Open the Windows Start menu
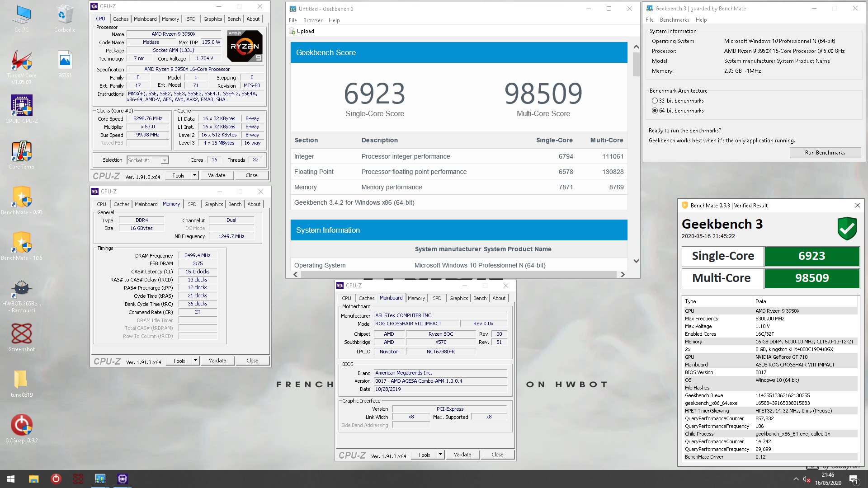The height and width of the screenshot is (488, 868). [x=11, y=479]
